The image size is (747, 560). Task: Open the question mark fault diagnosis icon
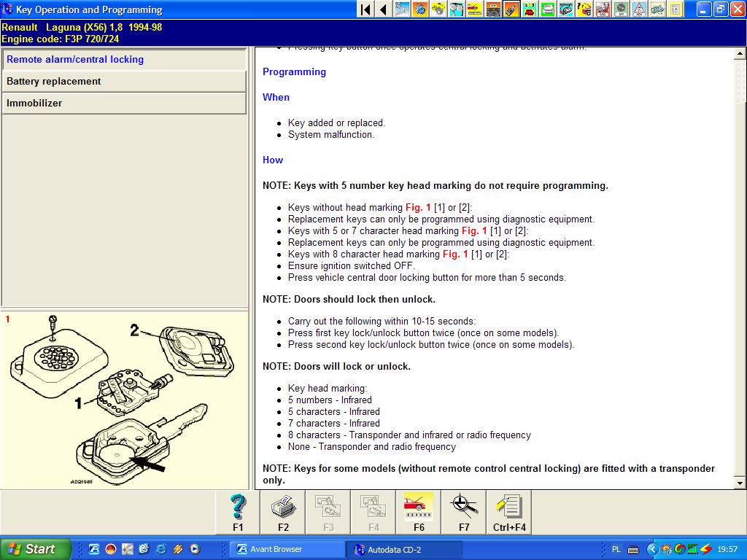[584, 9]
